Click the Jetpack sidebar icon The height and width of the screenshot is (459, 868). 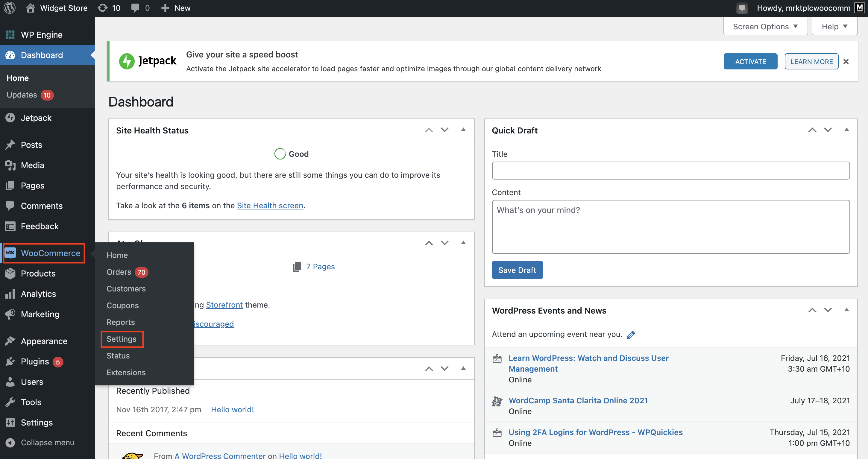click(10, 118)
